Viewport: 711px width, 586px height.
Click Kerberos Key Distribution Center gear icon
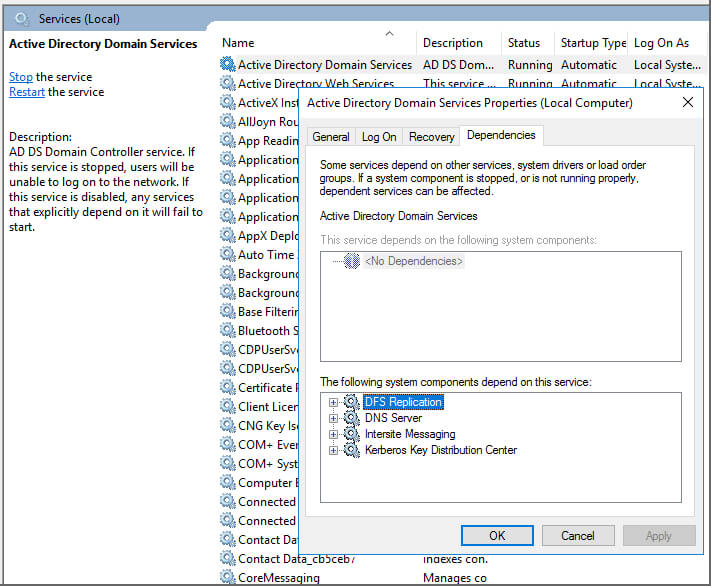click(351, 450)
